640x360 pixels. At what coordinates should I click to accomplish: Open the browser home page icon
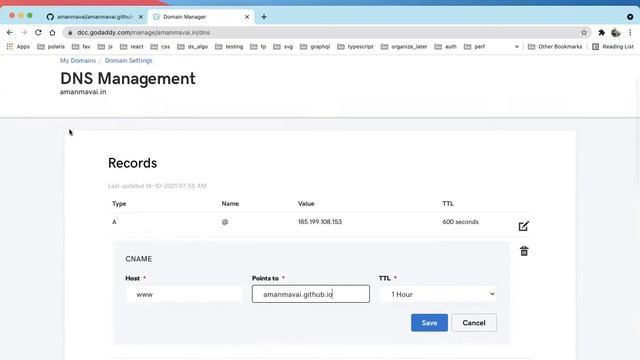pos(52,32)
